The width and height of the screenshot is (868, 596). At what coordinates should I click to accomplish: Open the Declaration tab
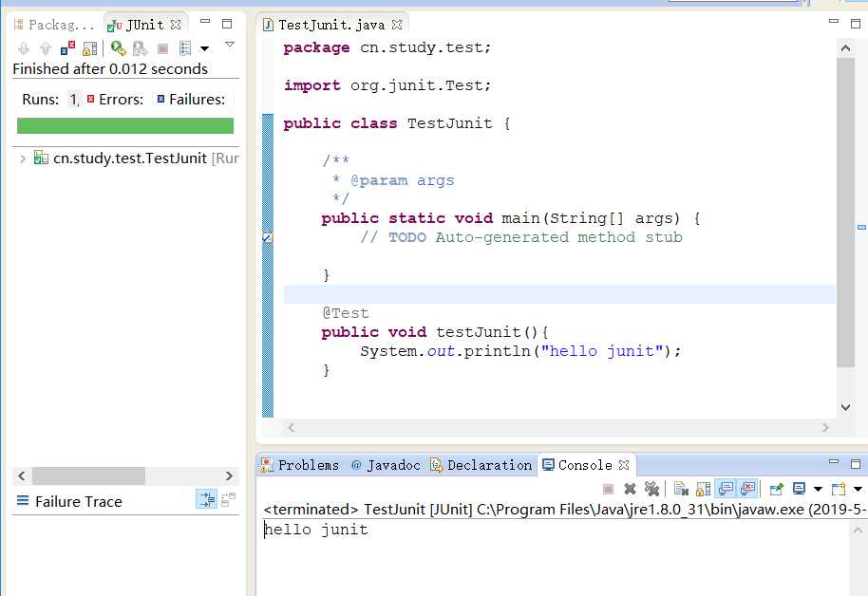(x=481, y=465)
